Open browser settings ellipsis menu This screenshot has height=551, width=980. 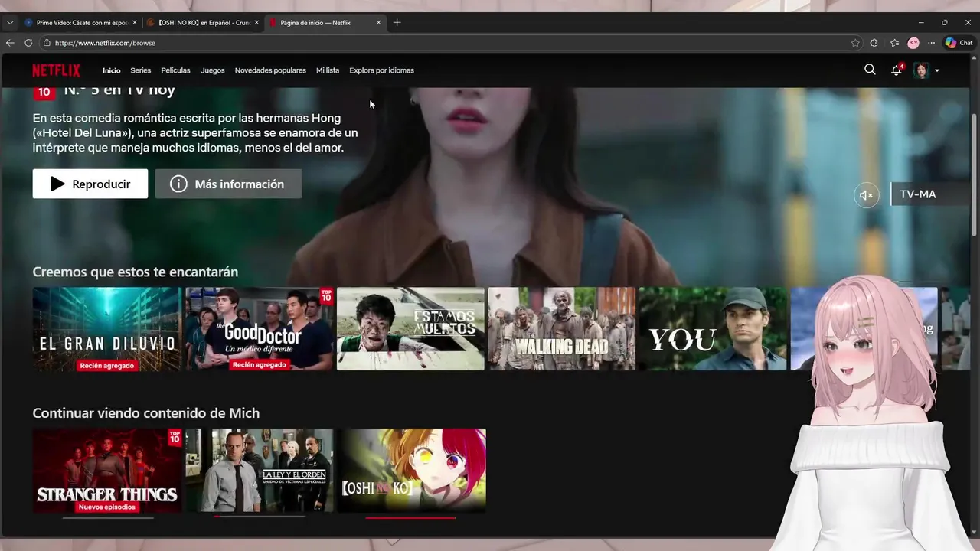(x=931, y=43)
